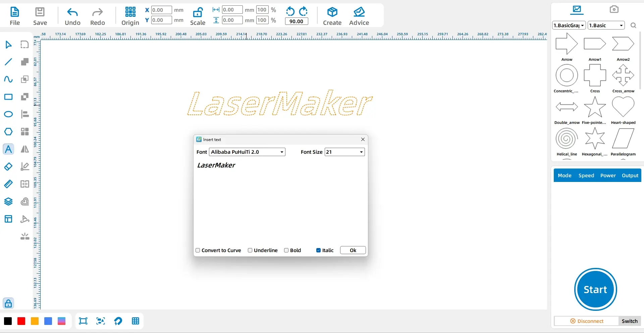This screenshot has width=644, height=333.
Task: Select the Ruler measure tool
Action: (8, 184)
